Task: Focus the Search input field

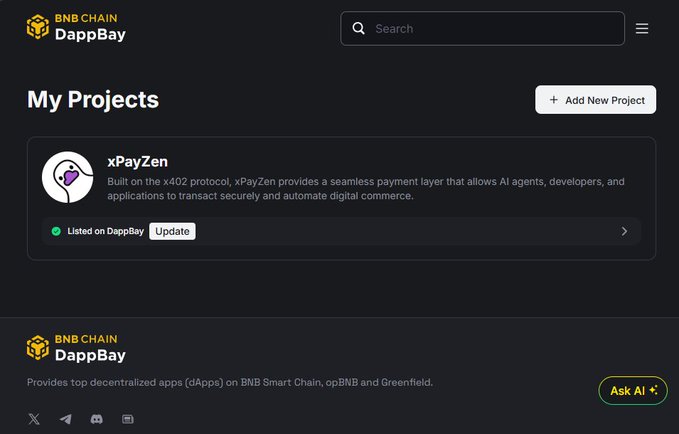Action: coord(482,29)
